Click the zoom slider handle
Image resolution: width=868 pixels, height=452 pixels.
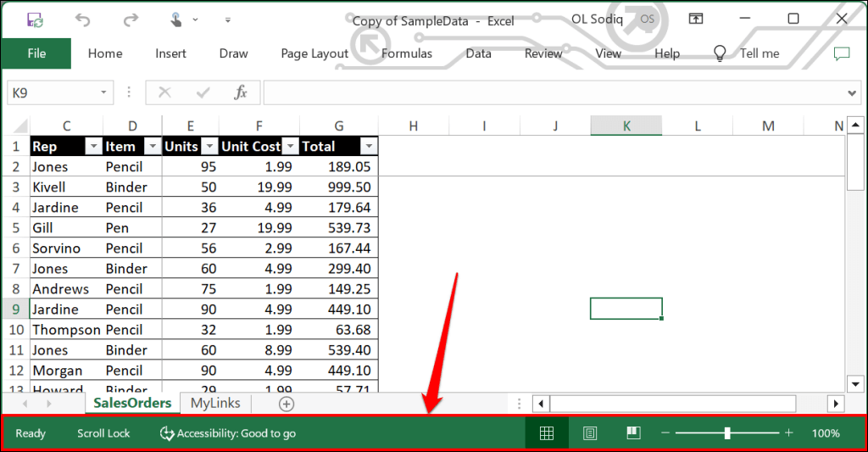tap(727, 432)
